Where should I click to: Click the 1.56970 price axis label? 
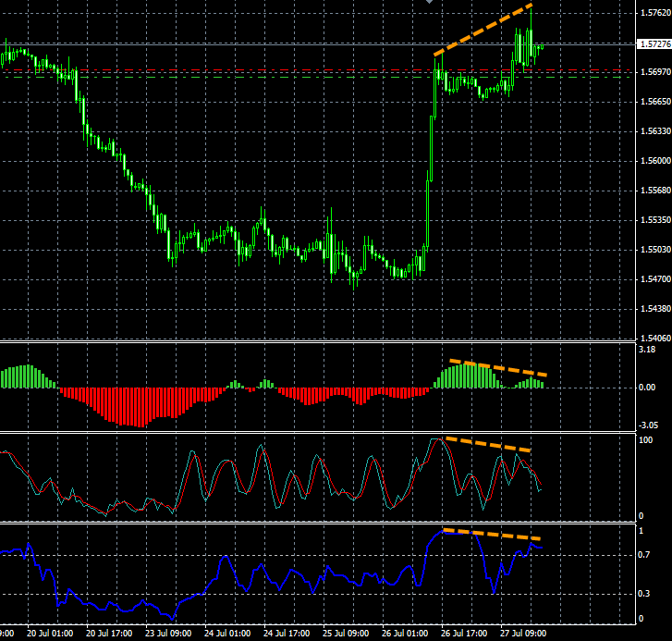click(x=655, y=72)
